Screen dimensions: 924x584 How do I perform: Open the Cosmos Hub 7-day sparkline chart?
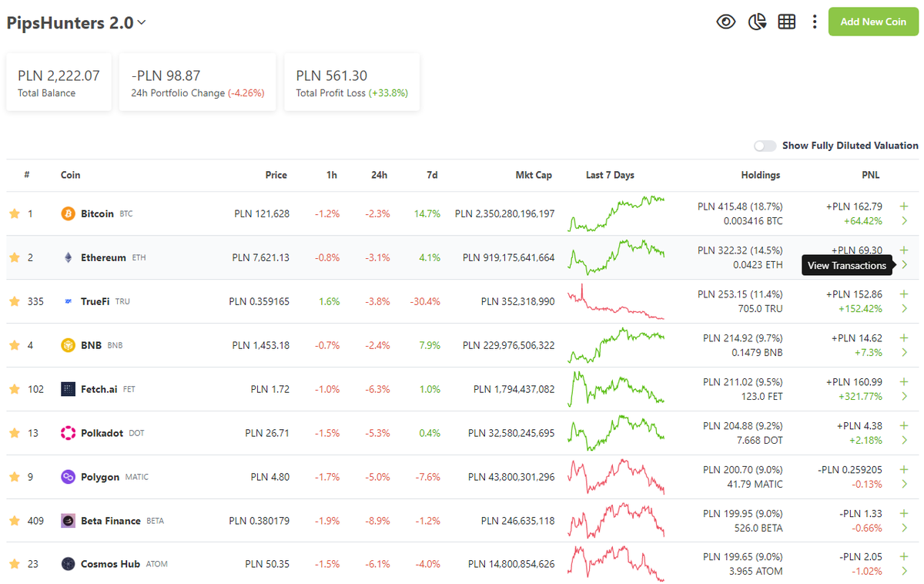coord(616,564)
